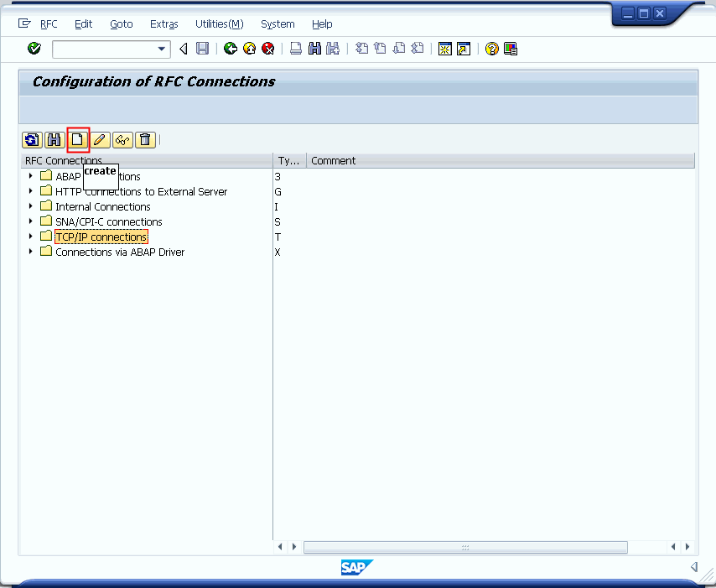The height and width of the screenshot is (588, 716).
Task: Open Find with the binoculars icon
Action: click(54, 139)
